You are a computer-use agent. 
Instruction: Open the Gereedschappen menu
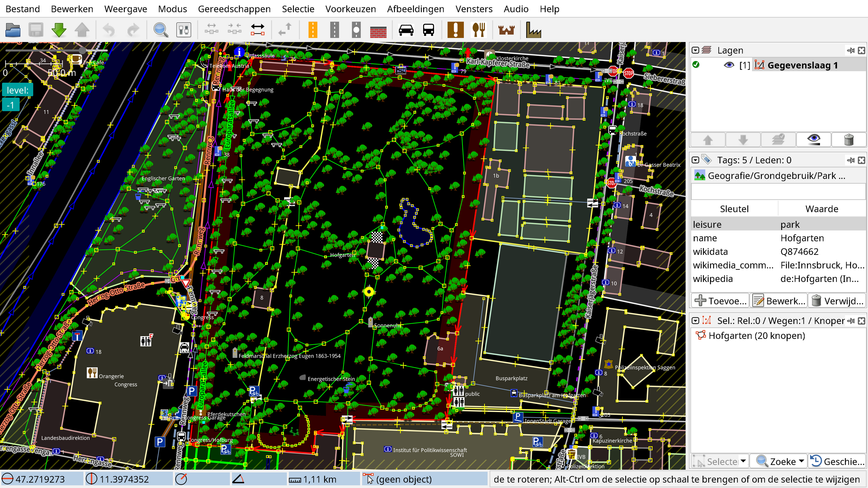[x=234, y=9]
